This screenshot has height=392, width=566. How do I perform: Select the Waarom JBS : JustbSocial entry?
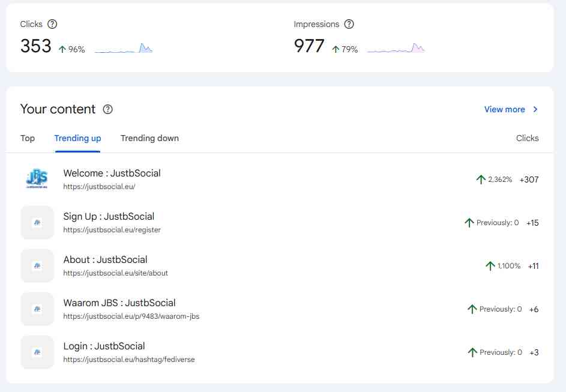point(119,303)
